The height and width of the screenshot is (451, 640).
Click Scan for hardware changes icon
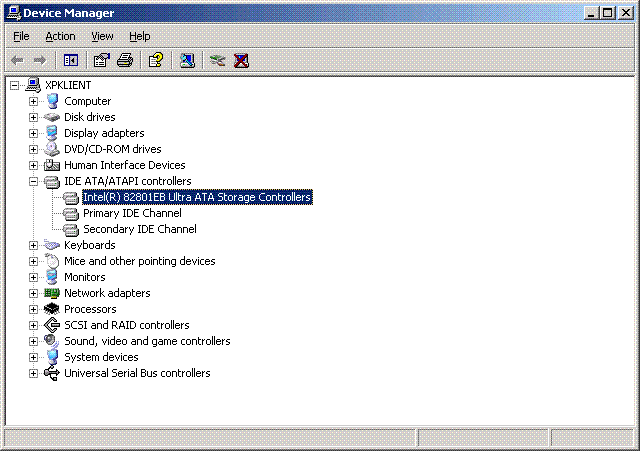click(x=187, y=61)
